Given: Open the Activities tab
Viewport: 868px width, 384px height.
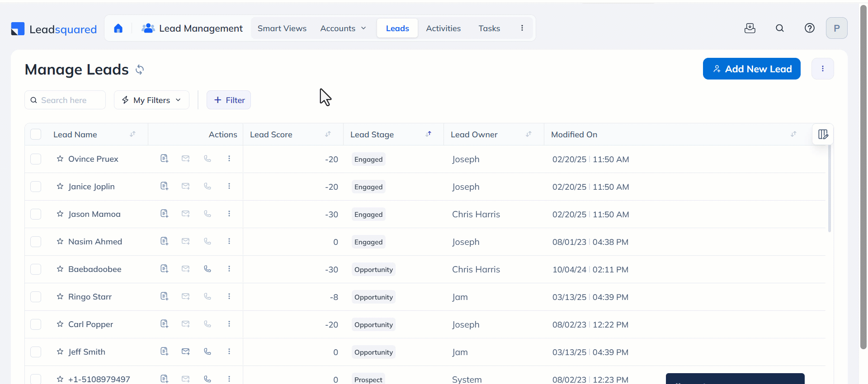Looking at the screenshot, I should pos(443,28).
